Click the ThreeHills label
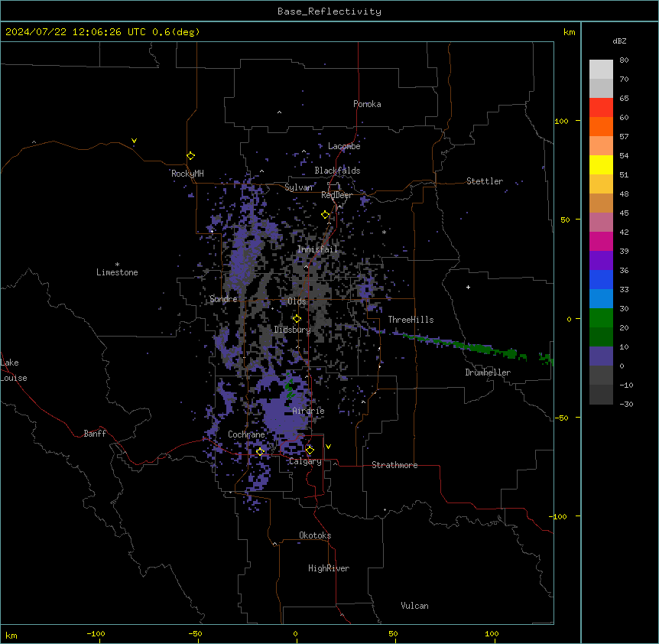Image resolution: width=659 pixels, height=644 pixels. pyautogui.click(x=411, y=320)
